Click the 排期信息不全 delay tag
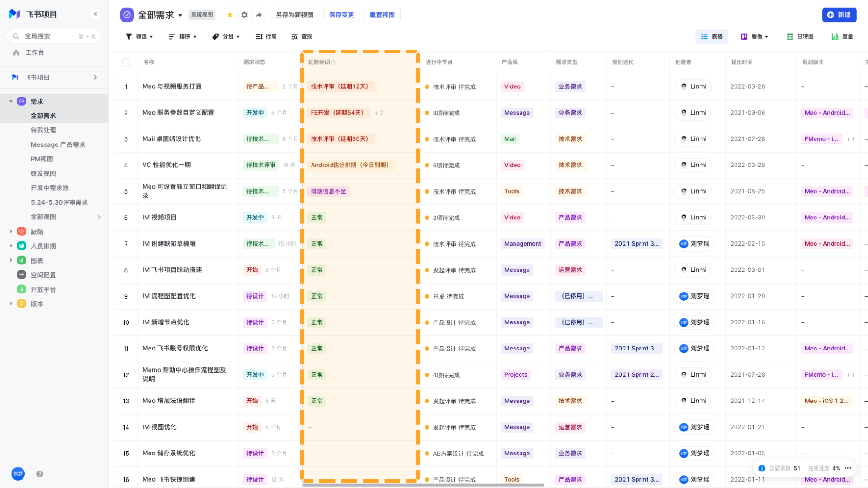 328,191
